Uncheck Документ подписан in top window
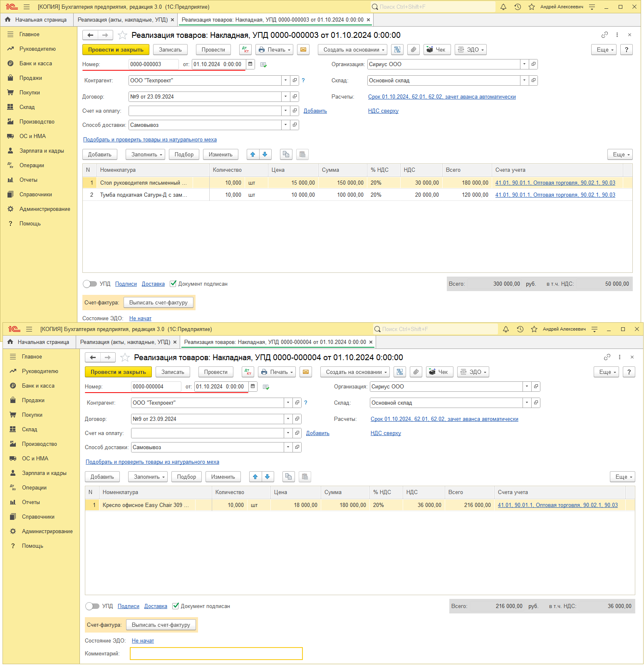Screen dimensions: 644x665 [x=173, y=284]
